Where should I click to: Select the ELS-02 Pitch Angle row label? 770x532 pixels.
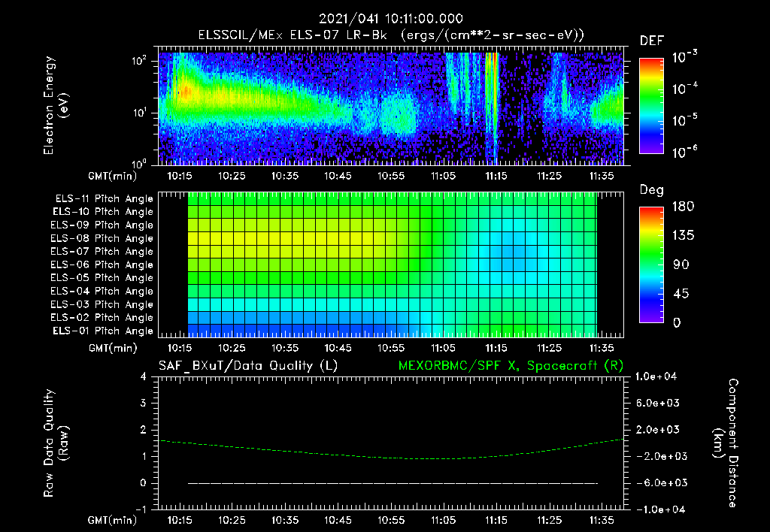click(x=102, y=318)
